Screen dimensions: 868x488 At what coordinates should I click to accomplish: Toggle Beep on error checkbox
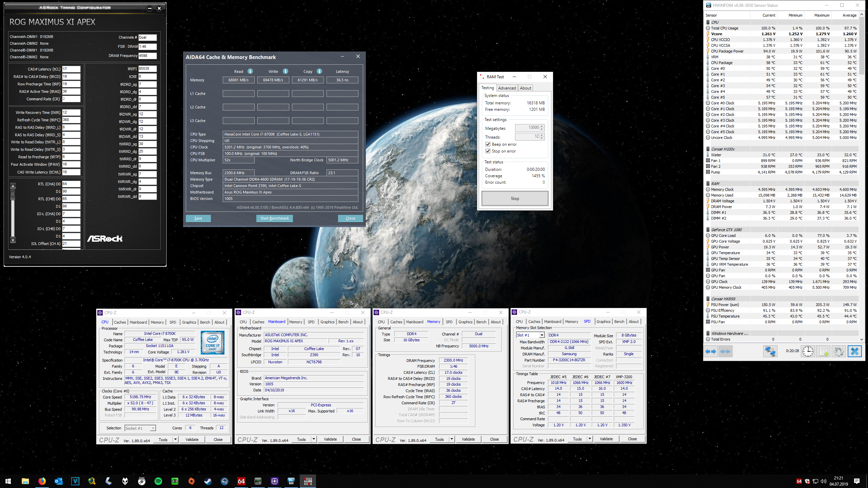coord(488,144)
